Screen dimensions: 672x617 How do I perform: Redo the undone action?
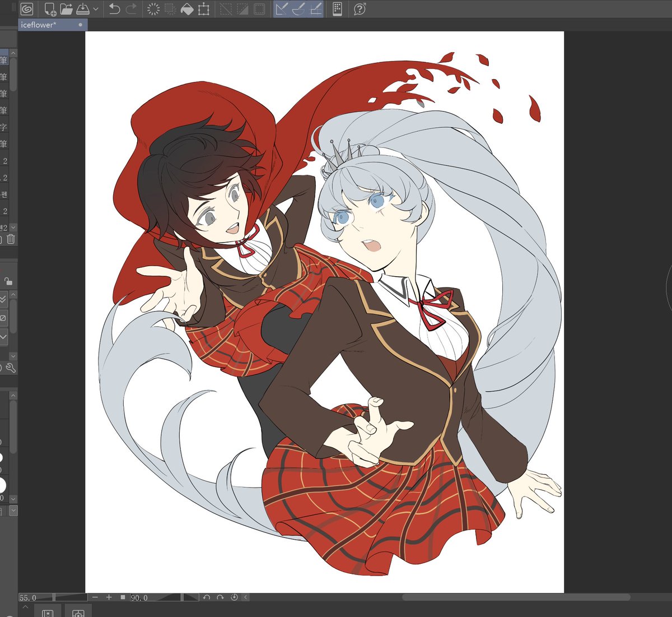(x=131, y=9)
